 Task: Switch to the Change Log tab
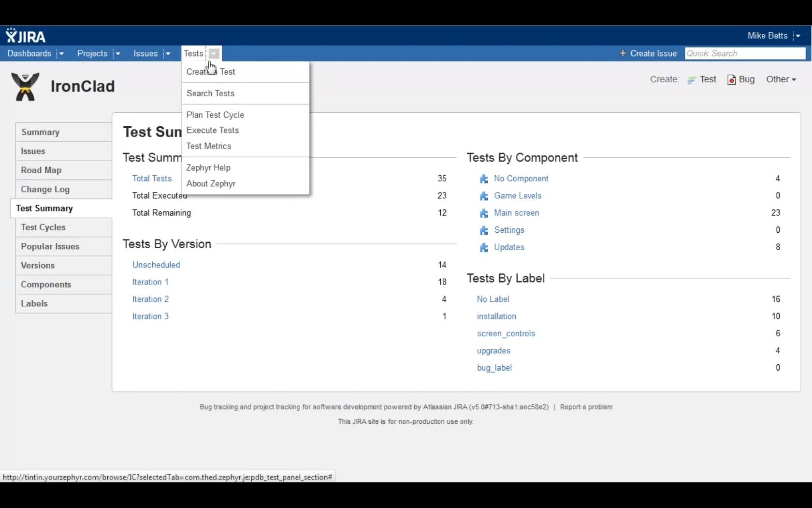tap(64, 190)
